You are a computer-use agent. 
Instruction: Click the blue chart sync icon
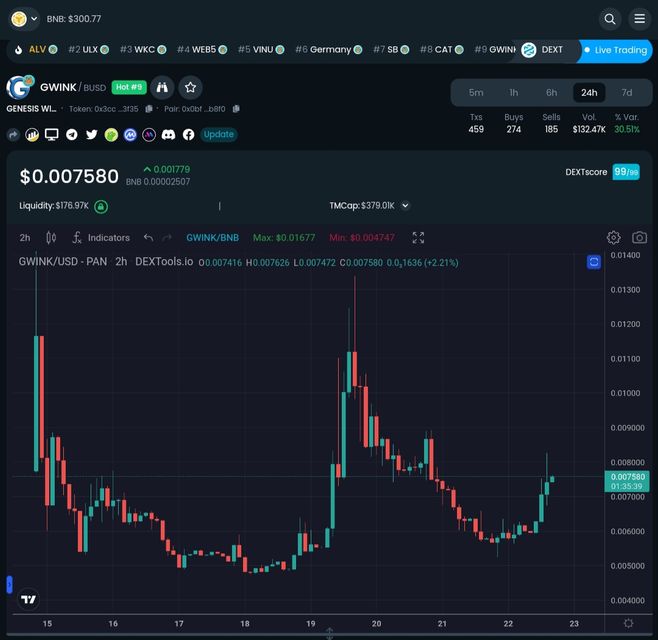click(594, 262)
